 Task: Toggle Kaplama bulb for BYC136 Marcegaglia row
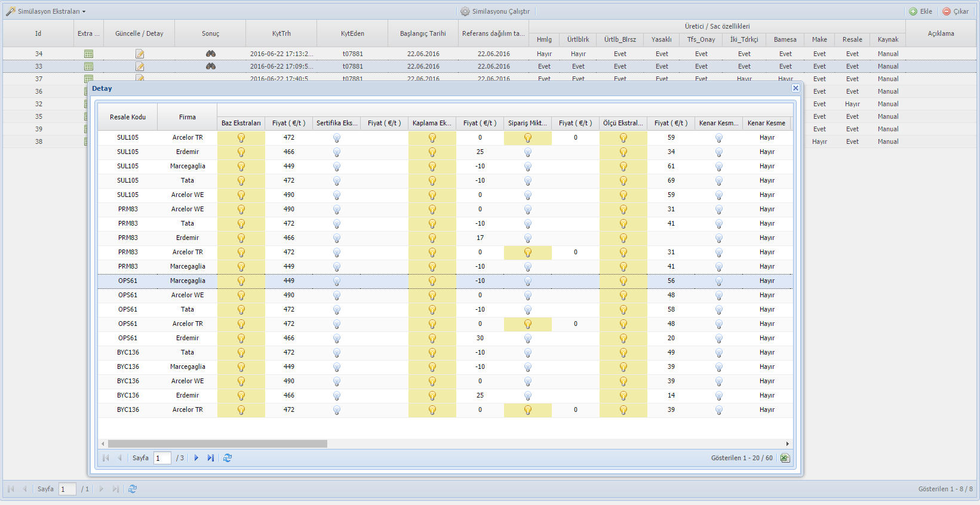[x=432, y=367]
